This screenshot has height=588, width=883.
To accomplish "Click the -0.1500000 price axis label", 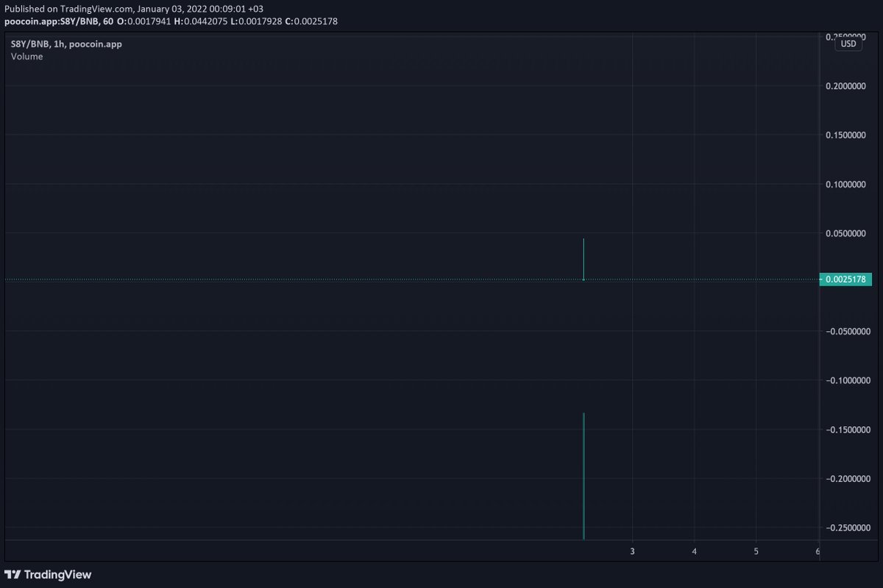I will pyautogui.click(x=847, y=430).
